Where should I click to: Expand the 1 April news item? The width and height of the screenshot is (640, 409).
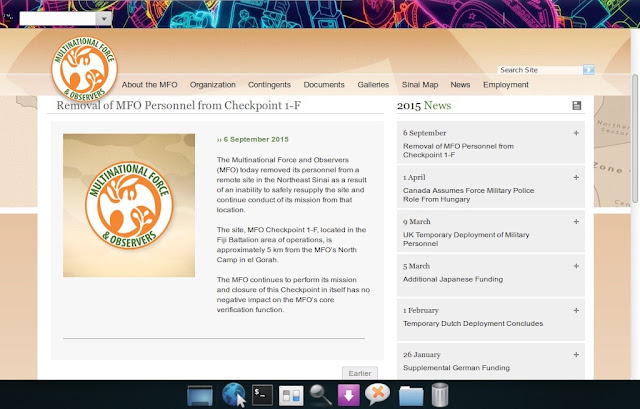(x=576, y=178)
